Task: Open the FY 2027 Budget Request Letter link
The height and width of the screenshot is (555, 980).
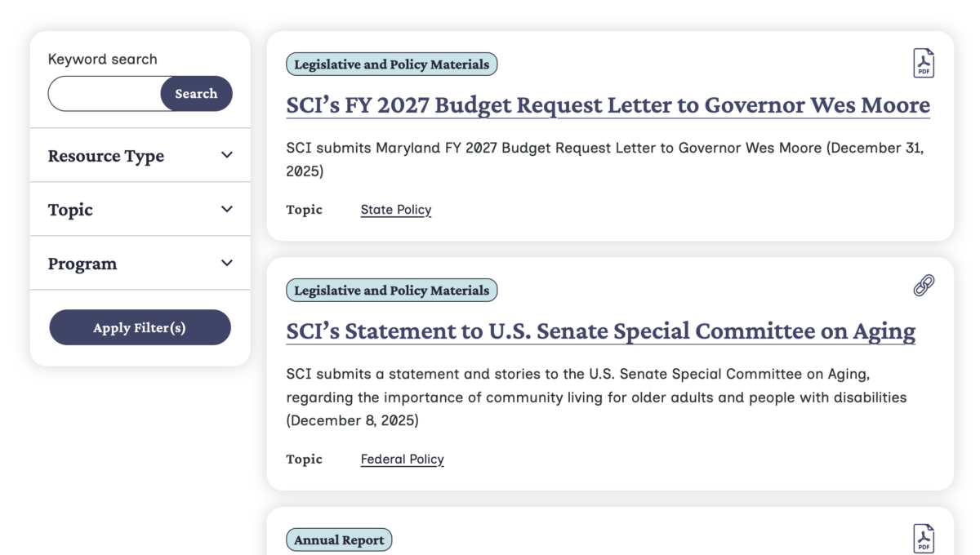Action: [607, 104]
